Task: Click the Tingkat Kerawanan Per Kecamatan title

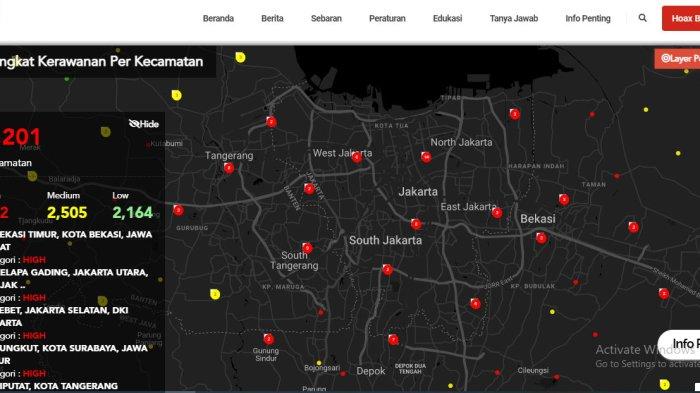Action: (x=101, y=62)
